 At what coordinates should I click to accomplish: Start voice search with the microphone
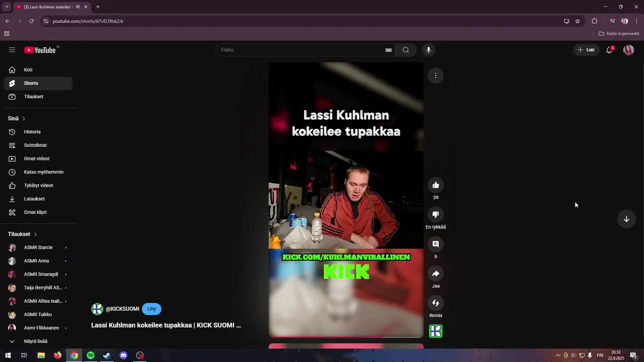pos(429,50)
